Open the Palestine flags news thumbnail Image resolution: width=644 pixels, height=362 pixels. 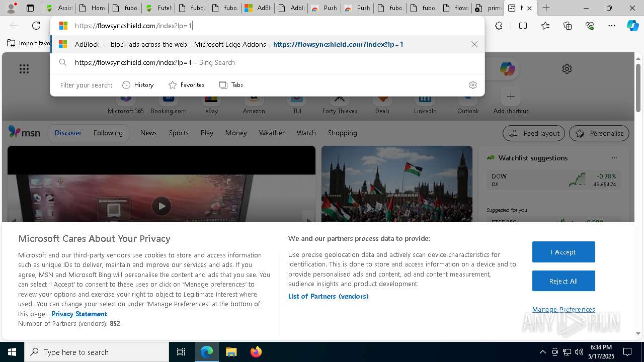(x=397, y=184)
